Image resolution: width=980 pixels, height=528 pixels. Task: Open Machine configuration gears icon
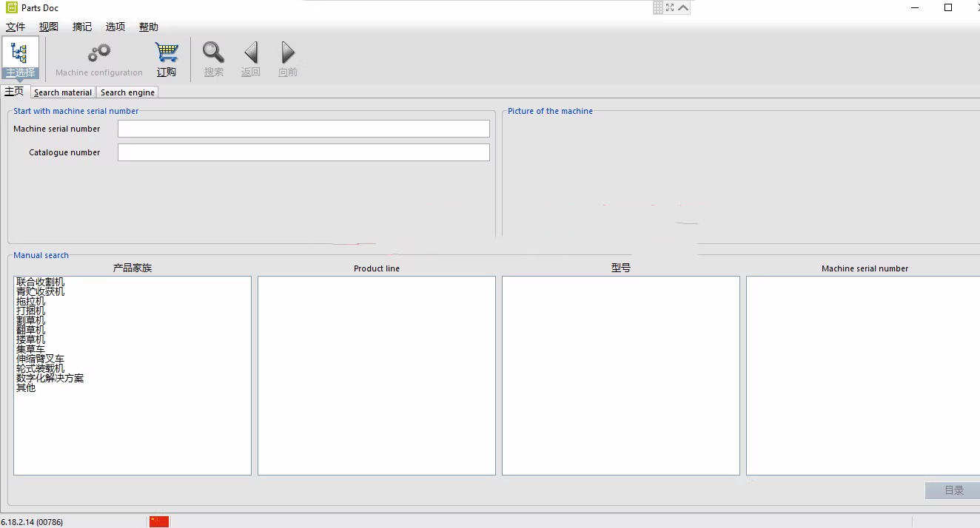[x=99, y=53]
